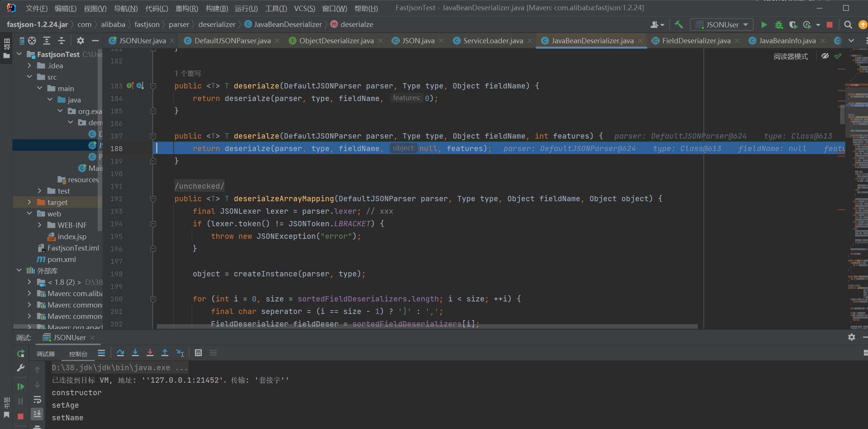868x429 pixels.
Task: Open the 重构(R) menu
Action: (x=186, y=8)
